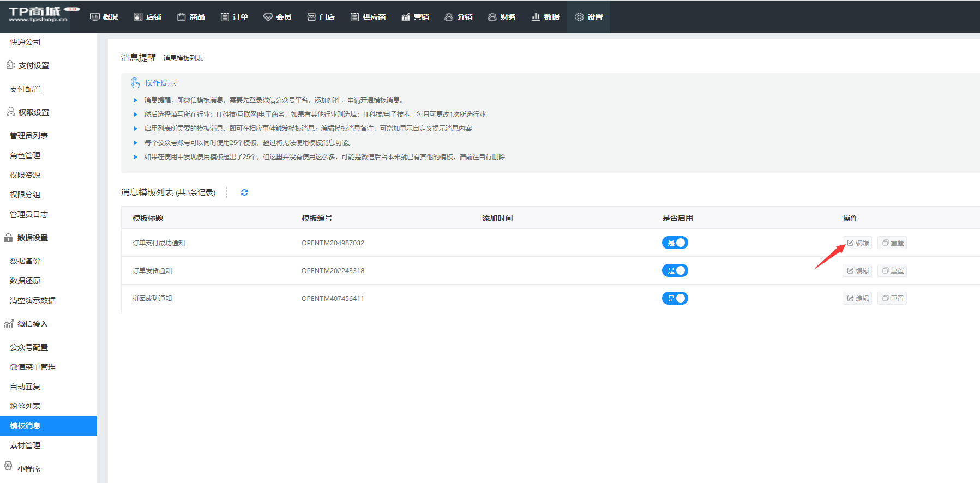980x483 pixels.
Task: Select 模板消息 in the sidebar
Action: (25, 426)
